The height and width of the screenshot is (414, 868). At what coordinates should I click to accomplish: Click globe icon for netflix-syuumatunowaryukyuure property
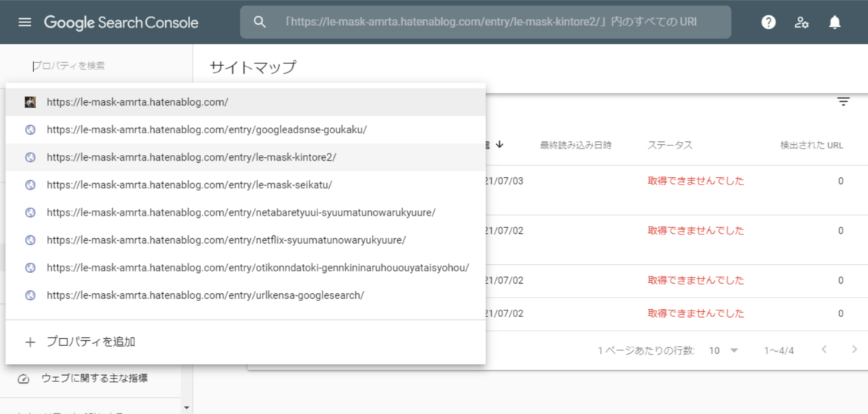click(30, 240)
